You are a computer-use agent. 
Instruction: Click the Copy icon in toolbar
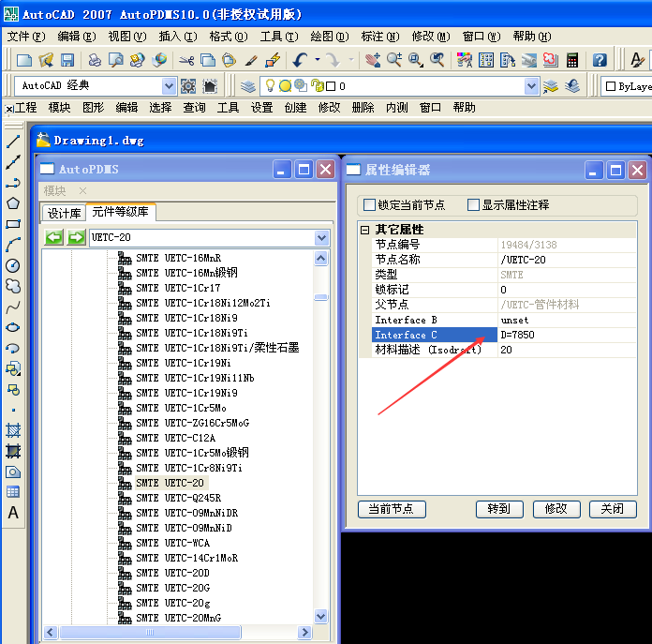click(208, 60)
